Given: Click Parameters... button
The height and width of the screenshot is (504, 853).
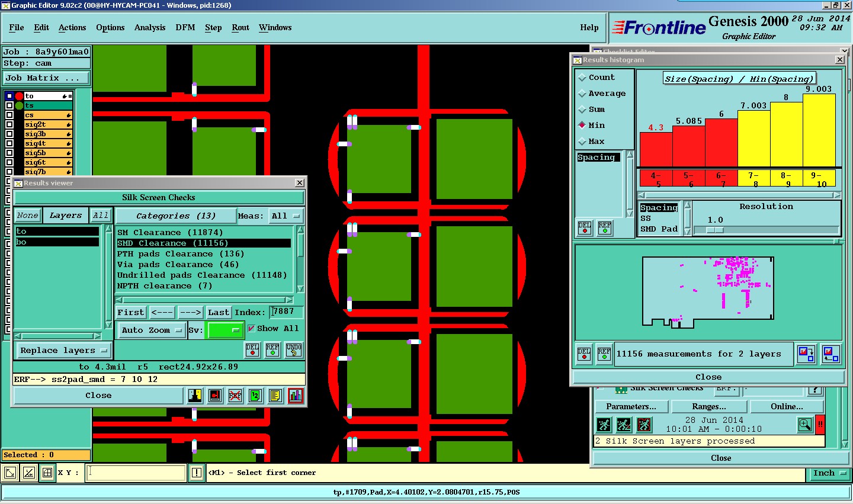Looking at the screenshot, I should pyautogui.click(x=631, y=407).
